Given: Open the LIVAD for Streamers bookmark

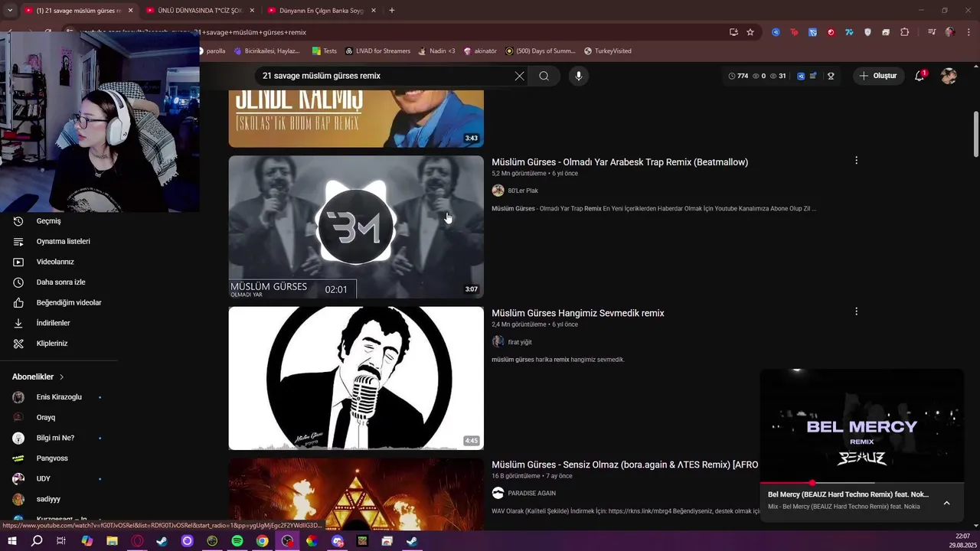Looking at the screenshot, I should click(377, 51).
